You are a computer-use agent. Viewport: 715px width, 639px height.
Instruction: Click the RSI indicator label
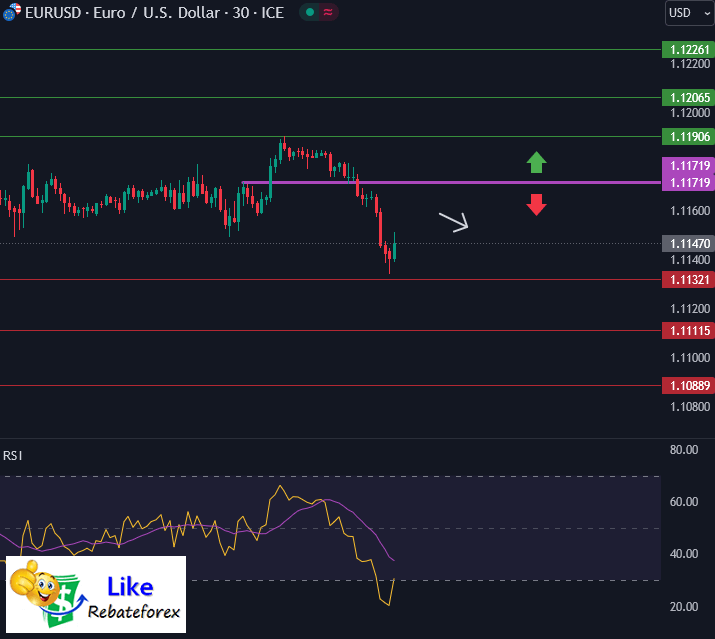12,456
